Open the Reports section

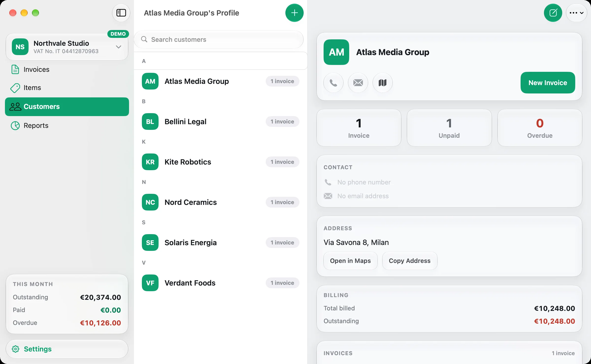click(x=67, y=125)
